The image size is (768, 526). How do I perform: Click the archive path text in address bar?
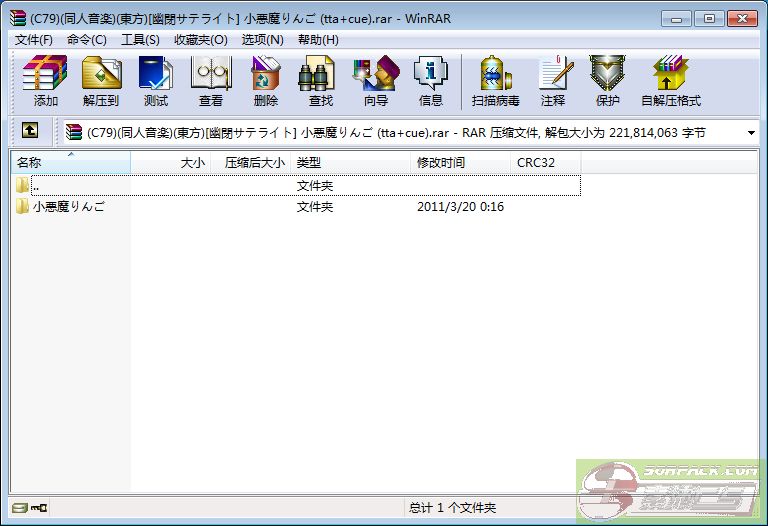pyautogui.click(x=396, y=133)
